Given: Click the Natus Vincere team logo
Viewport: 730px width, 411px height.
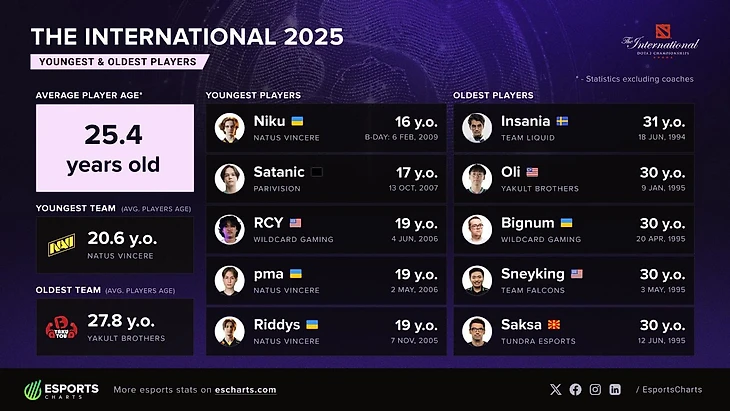Looking at the screenshot, I should pos(62,247).
